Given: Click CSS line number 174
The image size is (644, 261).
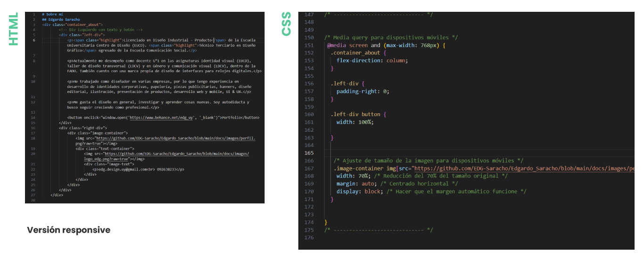Looking at the screenshot, I should [309, 222].
